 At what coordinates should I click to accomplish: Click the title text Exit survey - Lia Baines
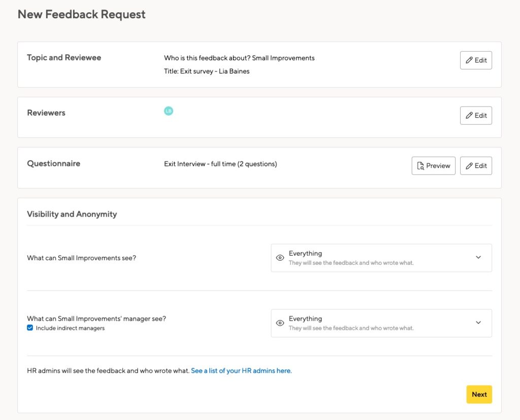click(x=215, y=71)
